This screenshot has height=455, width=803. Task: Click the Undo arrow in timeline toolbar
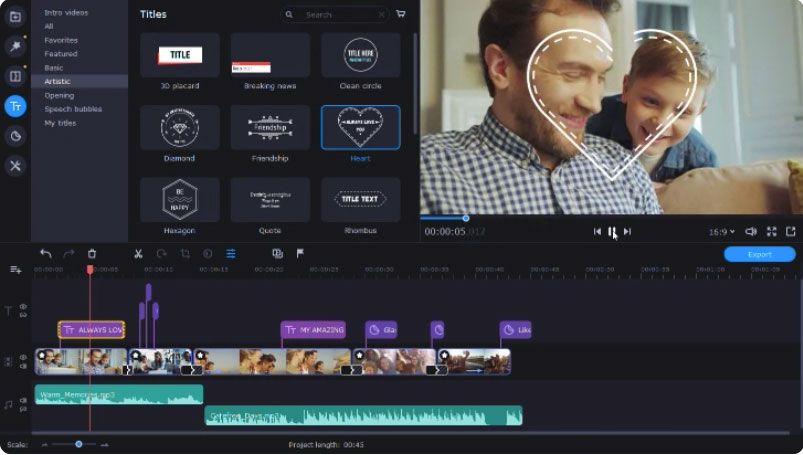coord(46,254)
